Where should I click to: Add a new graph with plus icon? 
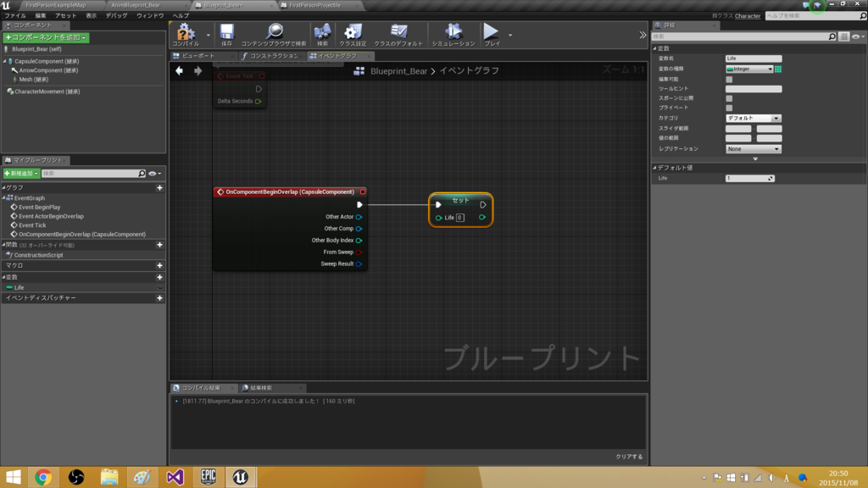pos(159,187)
